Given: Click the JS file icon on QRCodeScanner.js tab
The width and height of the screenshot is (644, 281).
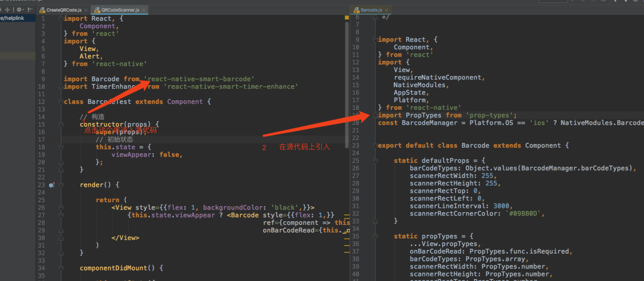Looking at the screenshot, I should coord(97,10).
